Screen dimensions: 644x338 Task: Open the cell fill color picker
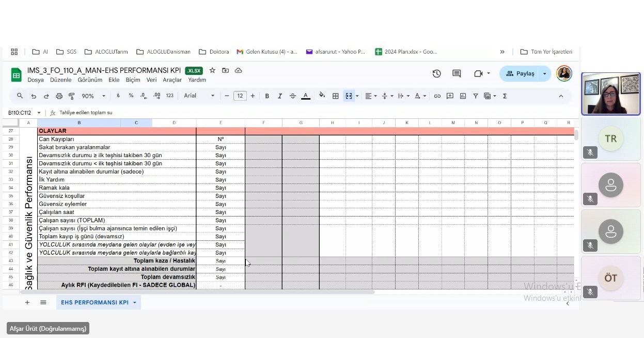click(x=322, y=96)
